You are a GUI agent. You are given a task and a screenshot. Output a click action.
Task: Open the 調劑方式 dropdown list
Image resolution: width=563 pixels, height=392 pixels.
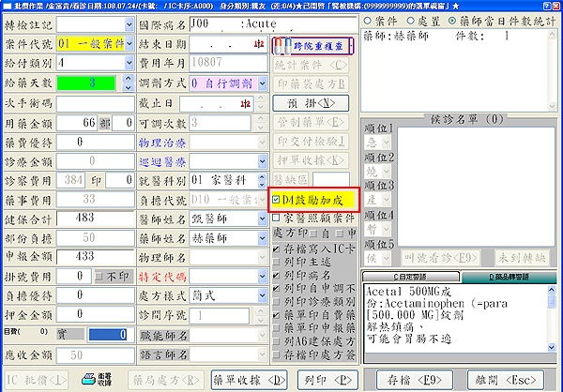pos(260,83)
